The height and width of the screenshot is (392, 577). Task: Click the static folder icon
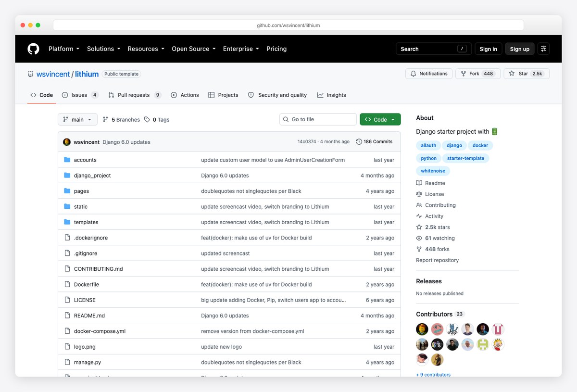tap(67, 206)
